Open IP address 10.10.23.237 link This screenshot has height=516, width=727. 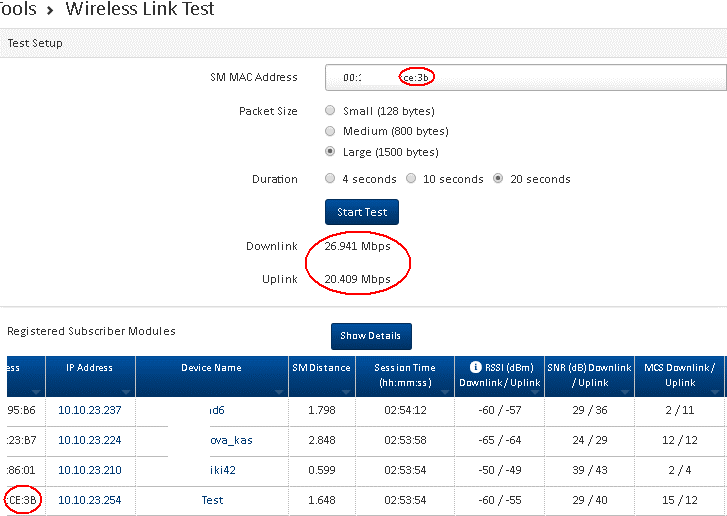[x=90, y=410]
